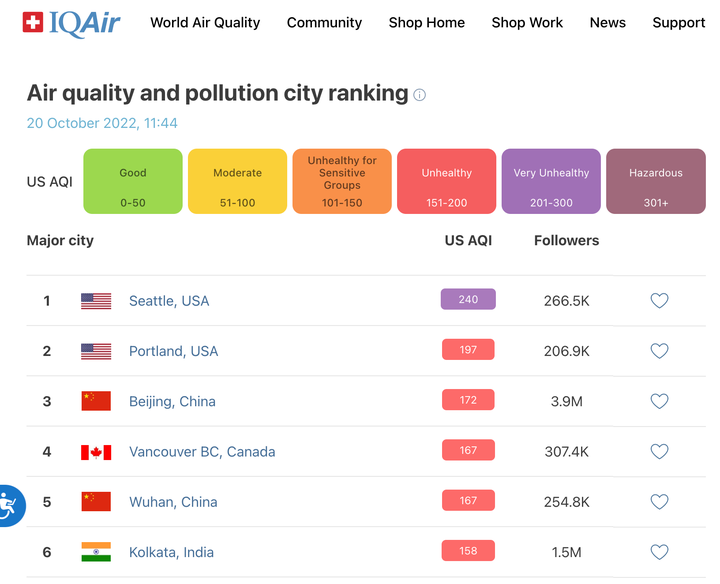
Task: Click the page title Air quality and pollution city ranking
Action: click(218, 93)
